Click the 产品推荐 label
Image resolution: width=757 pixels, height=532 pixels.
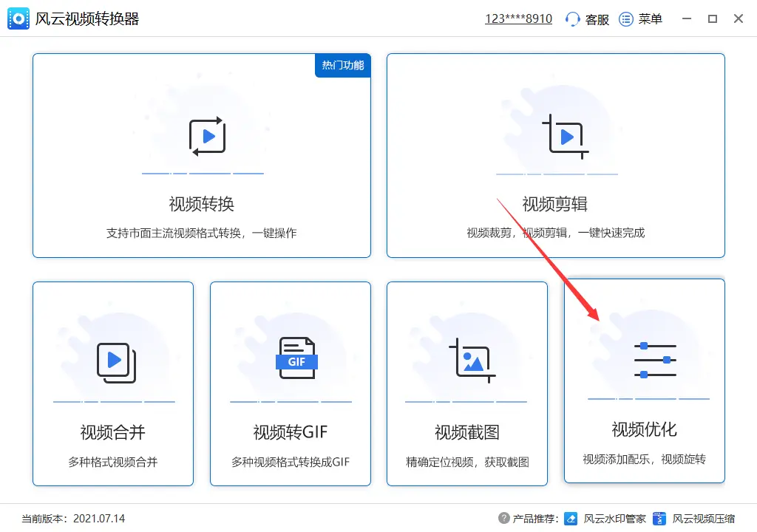[535, 519]
